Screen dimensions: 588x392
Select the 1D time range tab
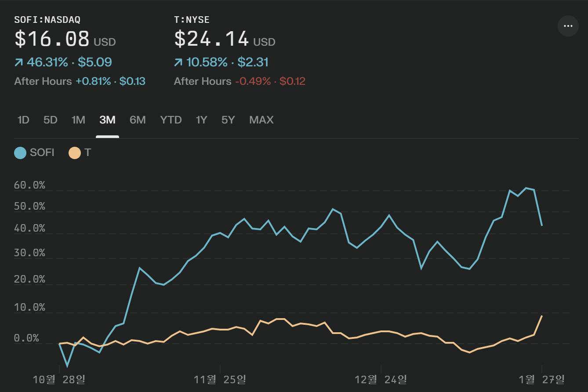click(x=23, y=120)
